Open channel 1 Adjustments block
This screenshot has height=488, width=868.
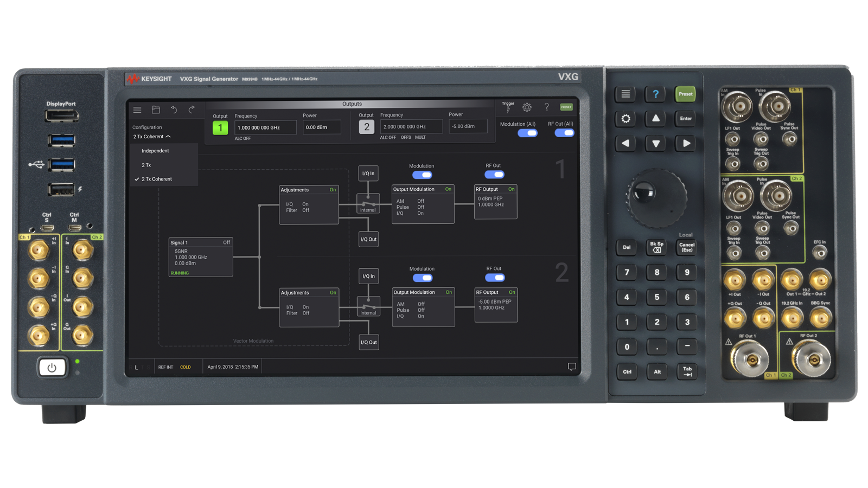308,204
